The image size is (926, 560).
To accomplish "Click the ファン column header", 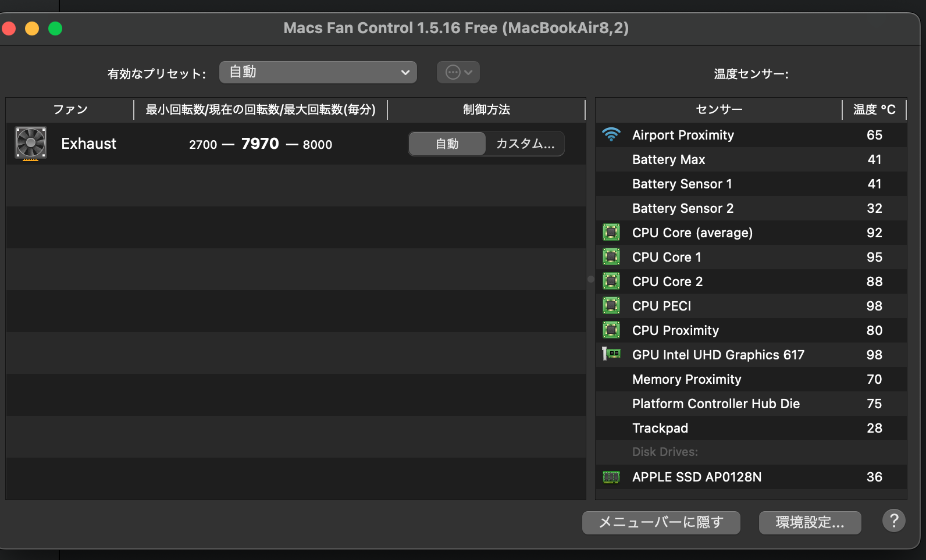I will [x=70, y=109].
